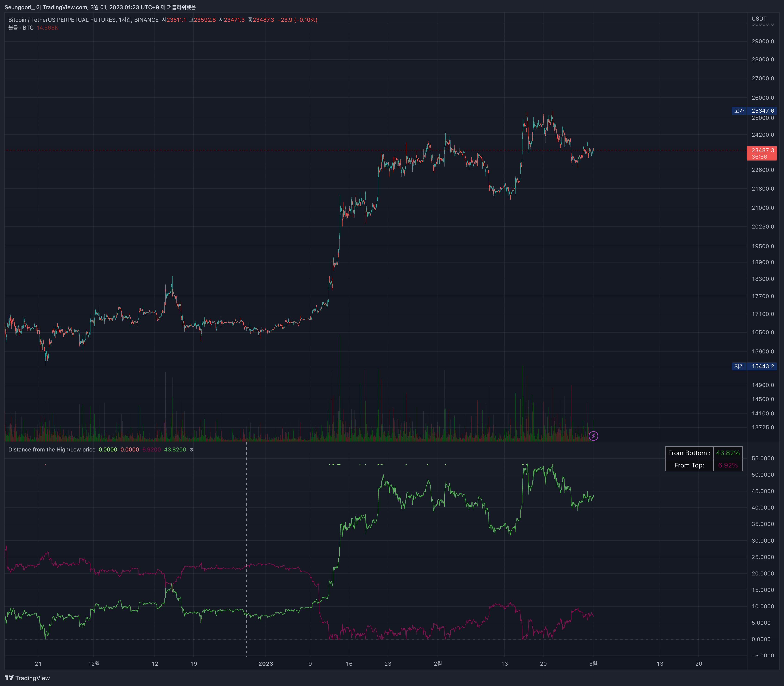Click the 3월 label on time axis
The height and width of the screenshot is (686, 784).
click(x=593, y=664)
